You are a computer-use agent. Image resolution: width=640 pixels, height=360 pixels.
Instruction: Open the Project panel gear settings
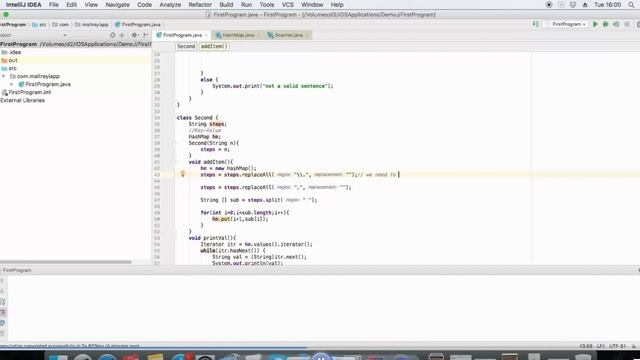134,35
